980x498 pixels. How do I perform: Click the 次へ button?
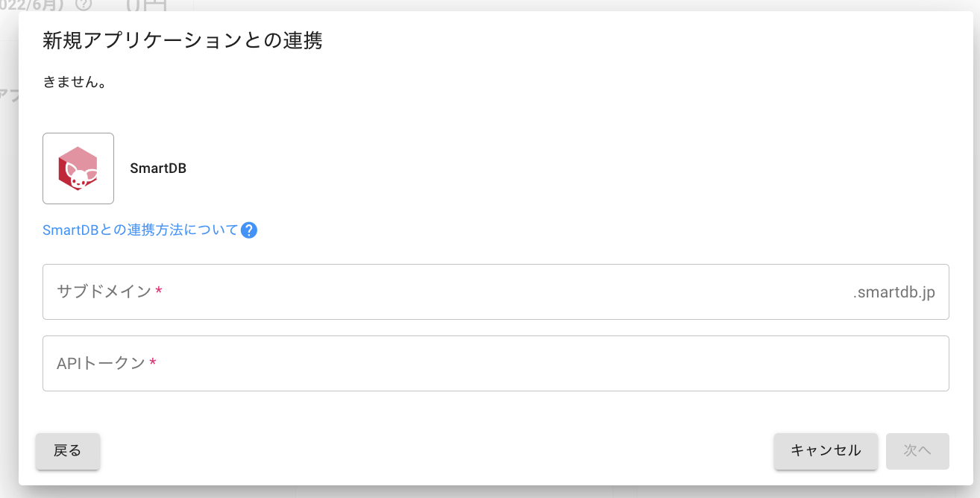click(x=917, y=450)
